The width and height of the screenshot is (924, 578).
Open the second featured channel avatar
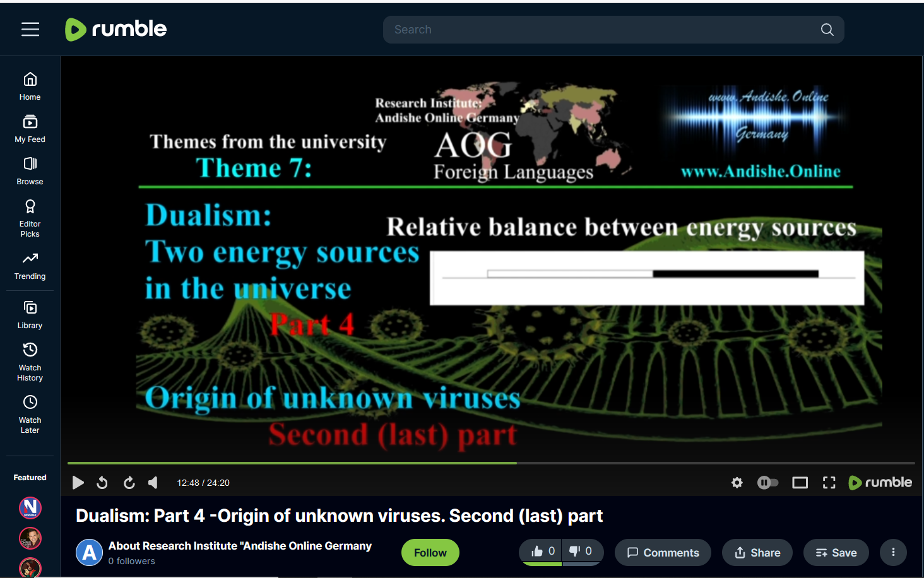pyautogui.click(x=30, y=538)
